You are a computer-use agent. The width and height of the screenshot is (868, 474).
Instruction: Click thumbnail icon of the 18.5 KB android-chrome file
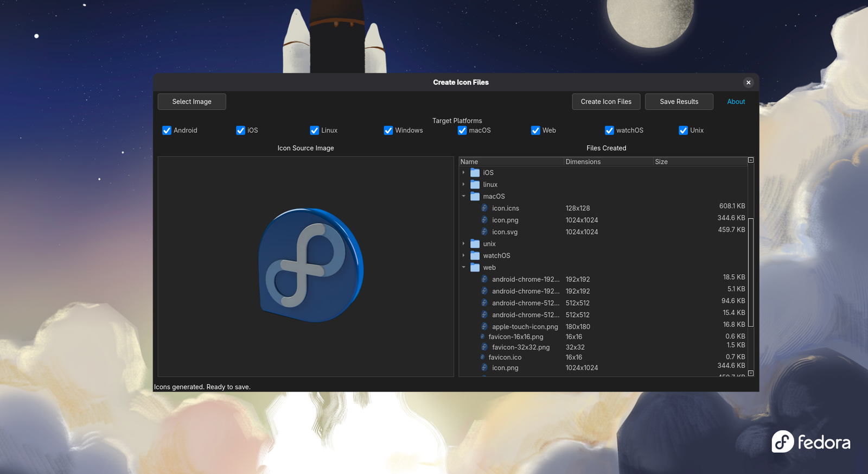484,279
